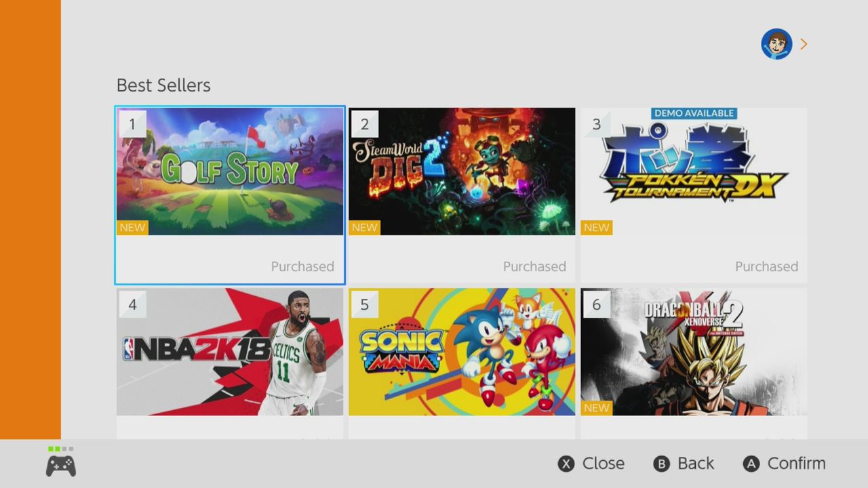
Task: Click the Purchased label under Golf Story
Action: [x=302, y=266]
